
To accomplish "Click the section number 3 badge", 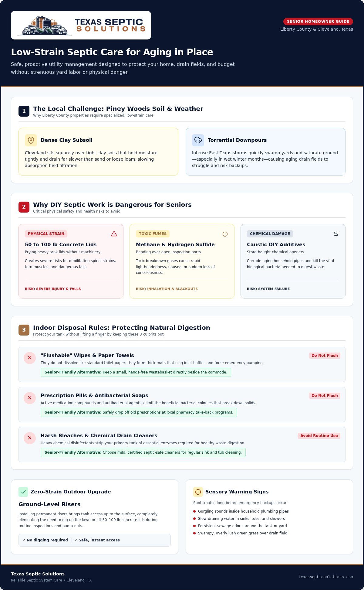I will [x=24, y=330].
